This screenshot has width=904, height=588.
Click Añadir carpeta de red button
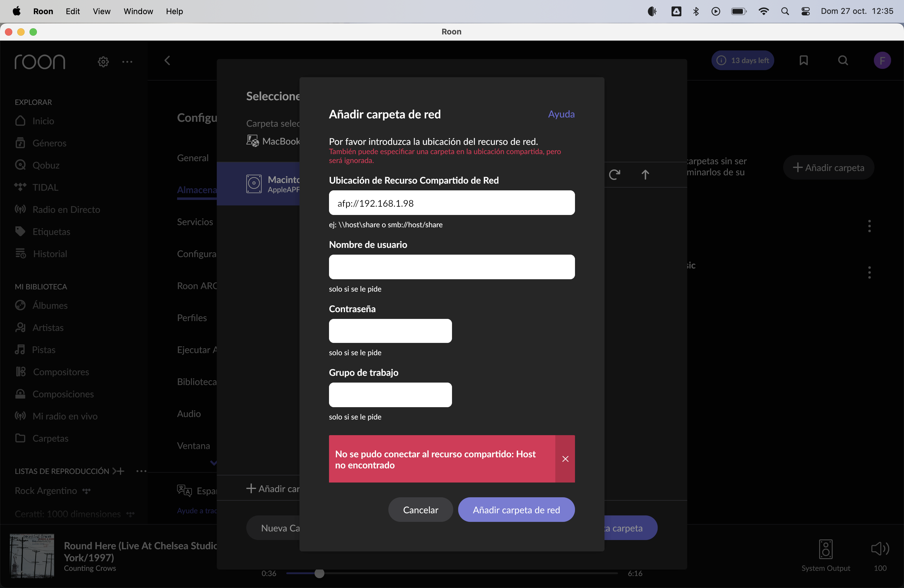tap(516, 510)
